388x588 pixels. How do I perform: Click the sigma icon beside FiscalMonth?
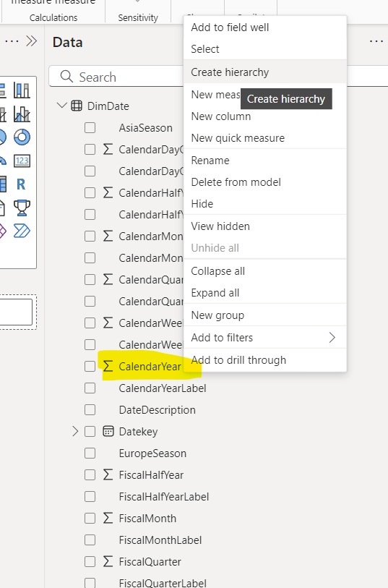coord(108,519)
